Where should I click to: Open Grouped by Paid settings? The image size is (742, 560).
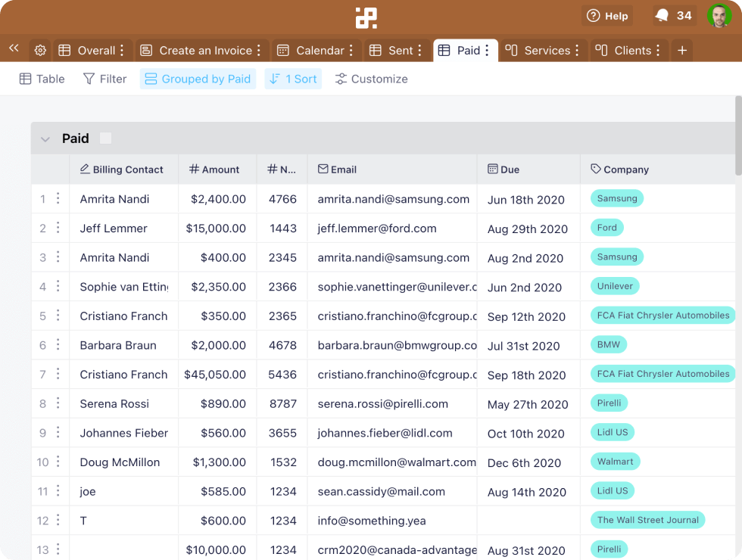(198, 79)
